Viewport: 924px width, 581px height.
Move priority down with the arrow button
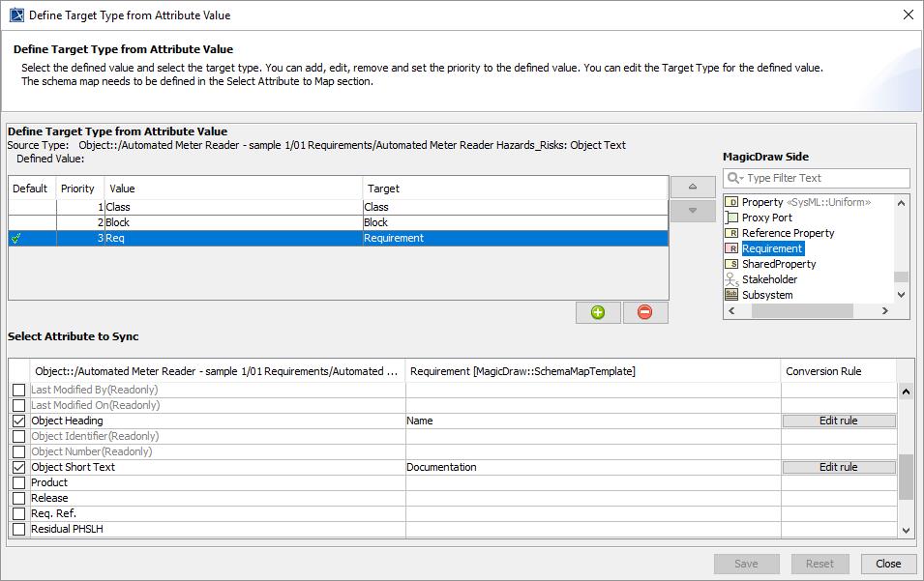coord(693,211)
